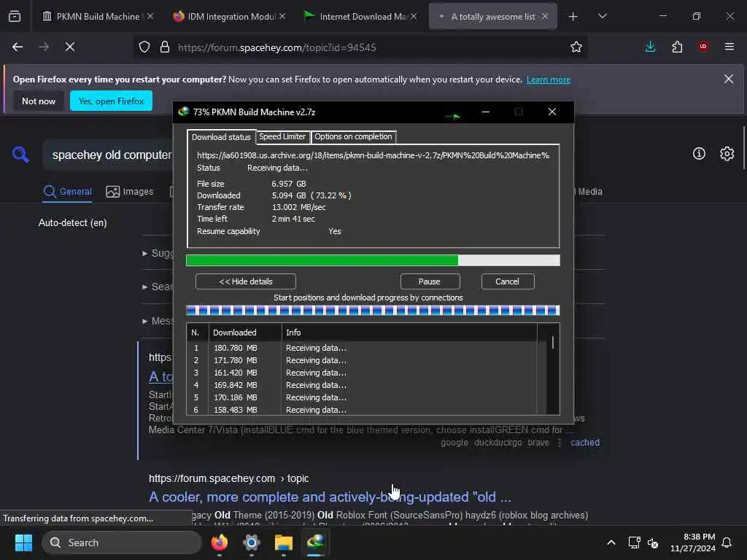The width and height of the screenshot is (747, 560).
Task: Click the green download progress bar
Action: point(373,260)
